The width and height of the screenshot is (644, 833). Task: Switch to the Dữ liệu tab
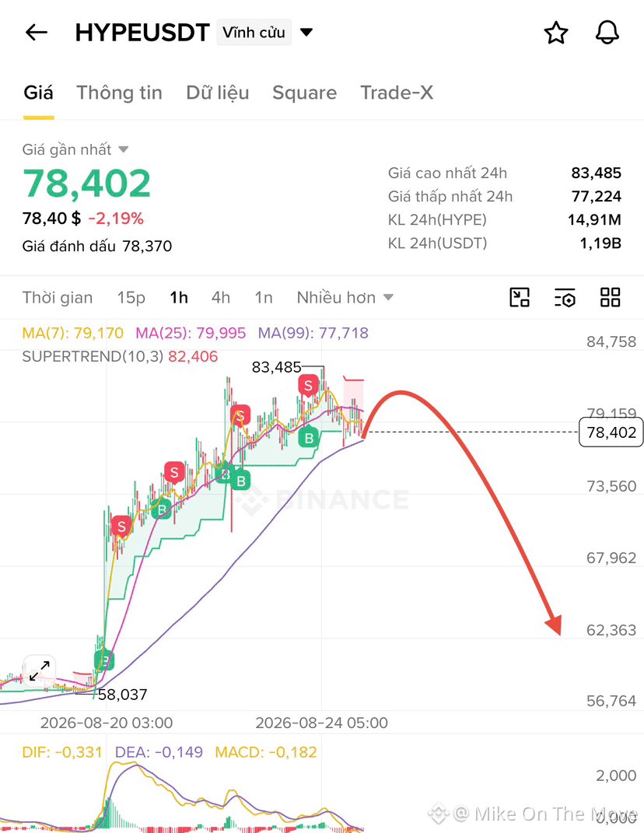[x=217, y=93]
